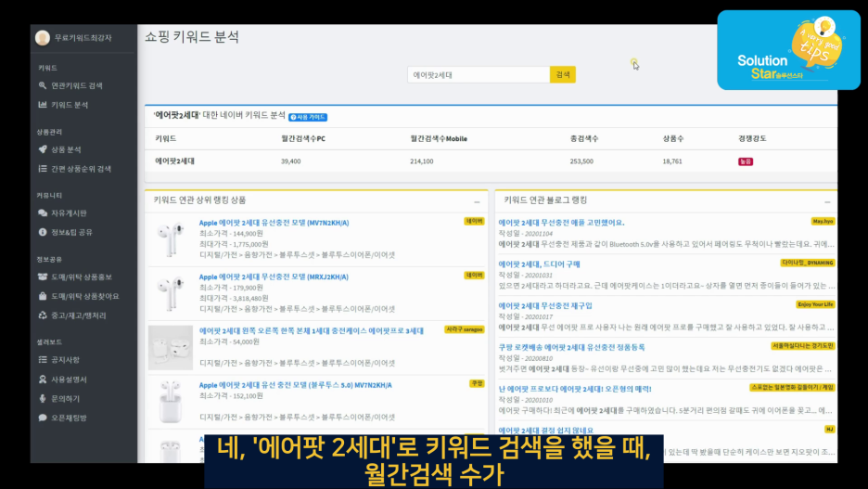Click thumbnail of 한쪽 본체 충전케이스 product

171,347
